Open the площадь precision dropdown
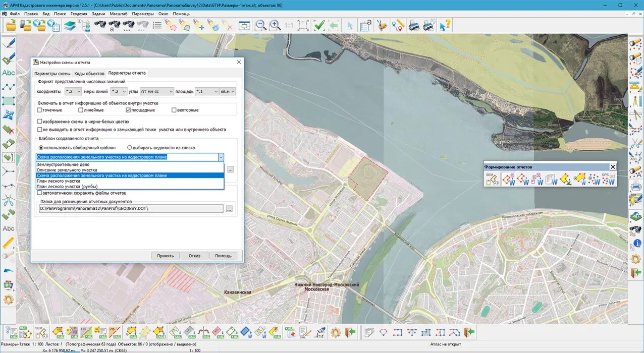This screenshot has width=644, height=353. coord(207,92)
